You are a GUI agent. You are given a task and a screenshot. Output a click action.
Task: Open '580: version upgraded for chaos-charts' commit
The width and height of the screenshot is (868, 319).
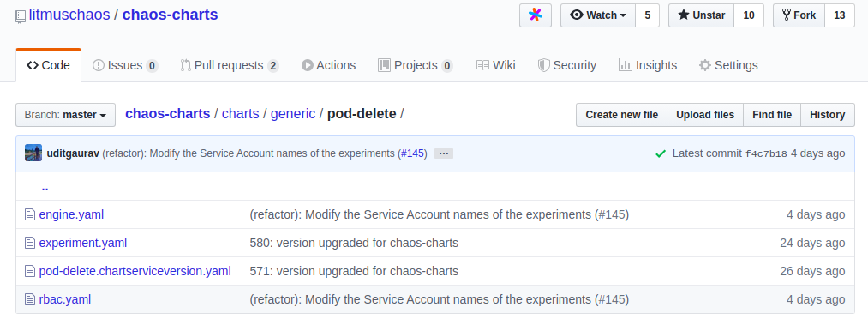(x=354, y=243)
